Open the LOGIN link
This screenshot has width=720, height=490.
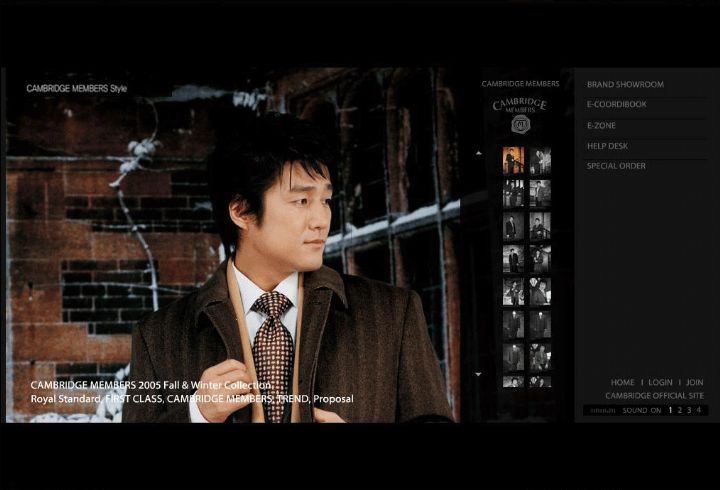[660, 382]
